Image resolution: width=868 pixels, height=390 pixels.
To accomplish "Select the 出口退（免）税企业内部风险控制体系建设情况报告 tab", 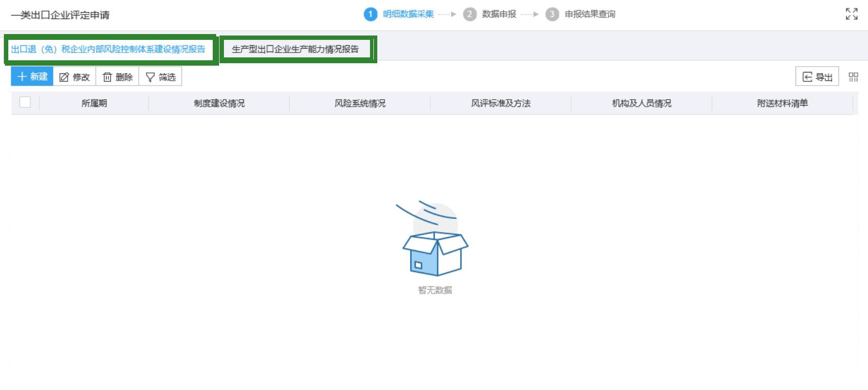I will (108, 49).
